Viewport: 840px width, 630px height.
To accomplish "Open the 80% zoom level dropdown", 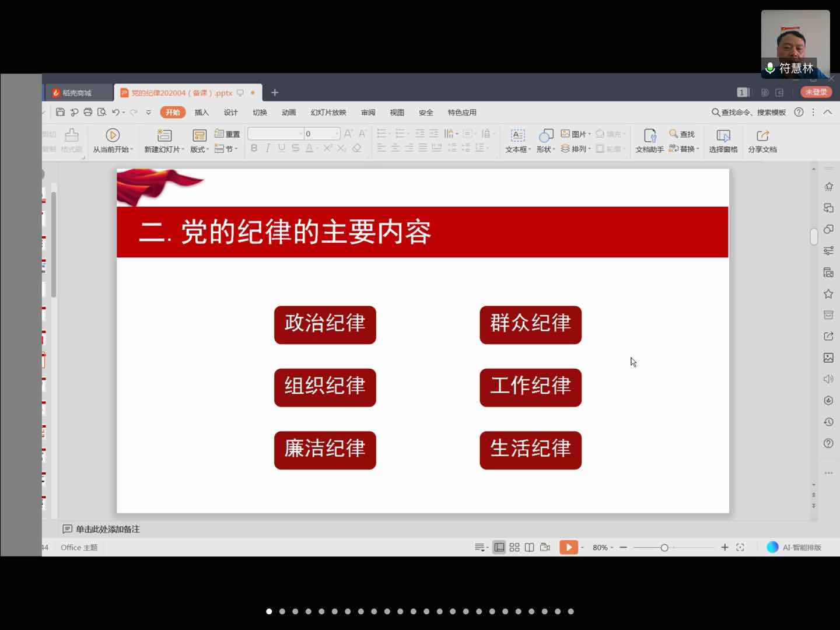I will coord(603,547).
